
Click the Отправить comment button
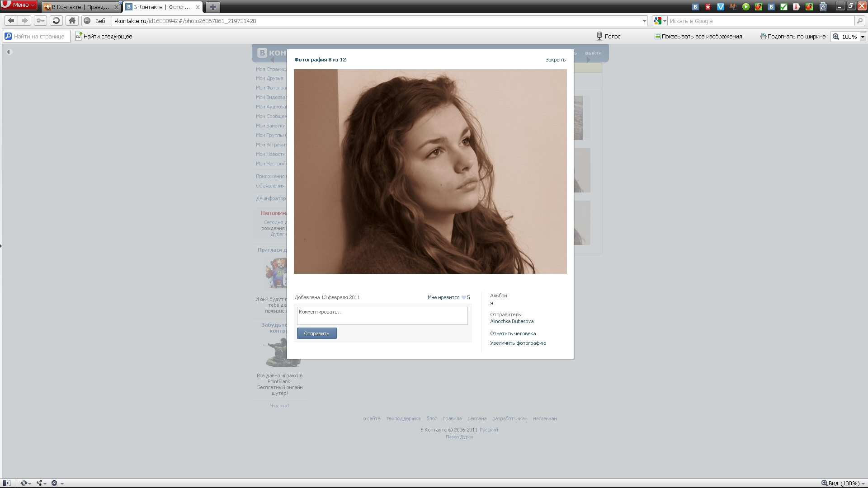[316, 333]
